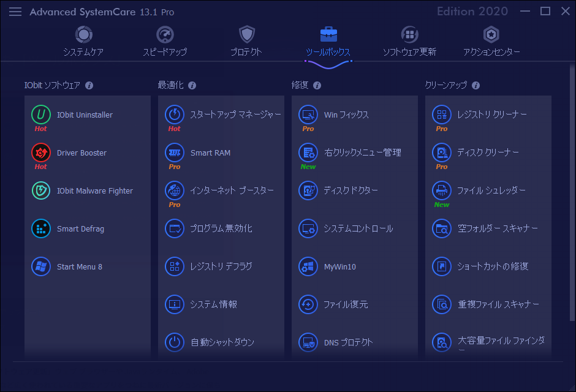
Task: Open the プロテクト tab
Action: (x=246, y=42)
